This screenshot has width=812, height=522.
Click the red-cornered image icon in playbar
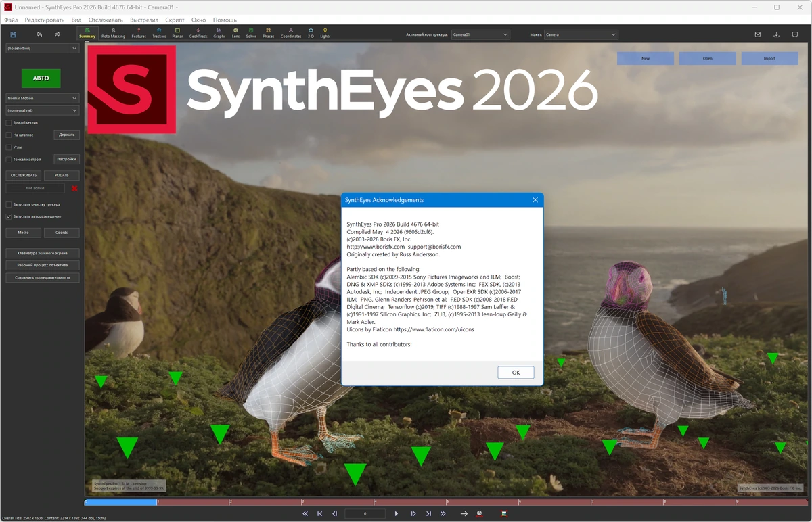point(503,514)
